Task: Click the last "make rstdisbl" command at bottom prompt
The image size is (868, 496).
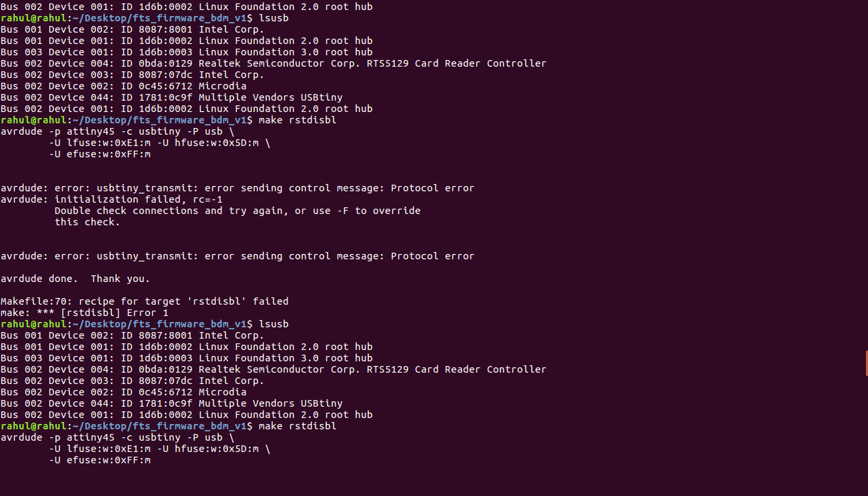Action: coord(298,426)
